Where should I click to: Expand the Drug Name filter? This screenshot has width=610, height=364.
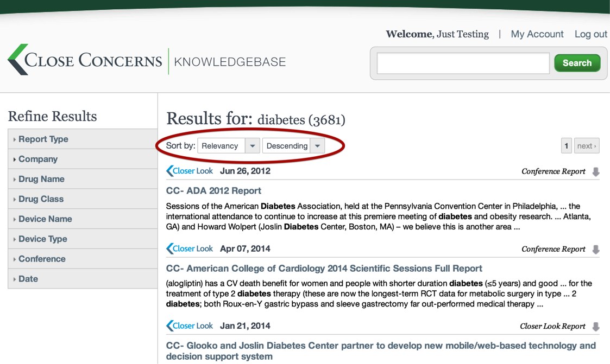coord(83,179)
